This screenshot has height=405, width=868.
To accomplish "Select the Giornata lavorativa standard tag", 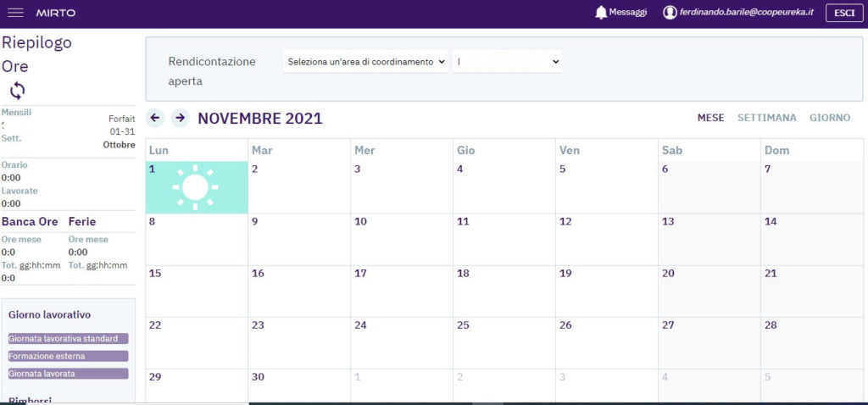I will (x=68, y=338).
